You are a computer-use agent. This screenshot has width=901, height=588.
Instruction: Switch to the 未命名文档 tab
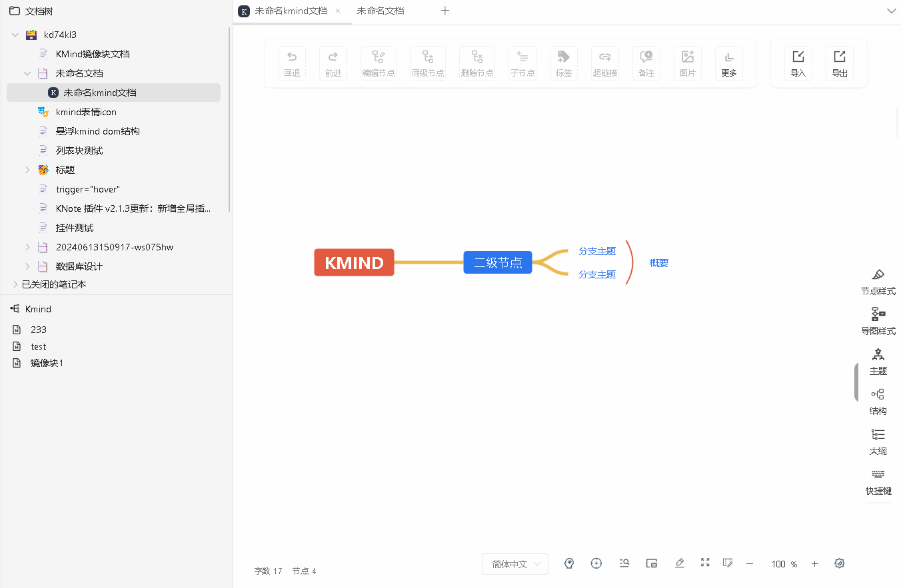381,11
